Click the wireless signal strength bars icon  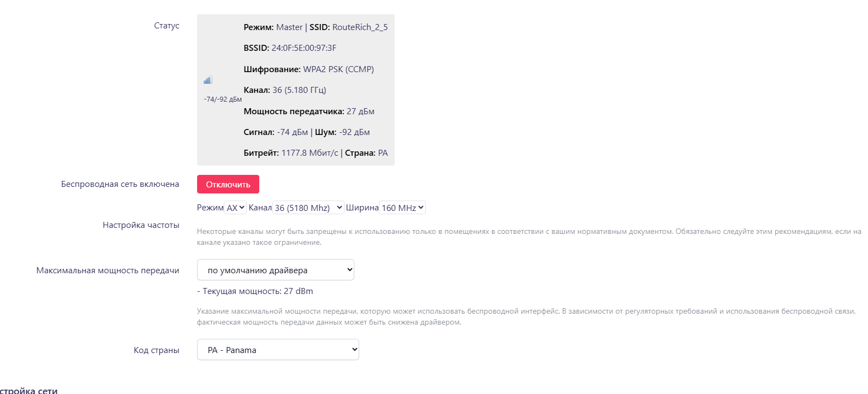[x=208, y=80]
